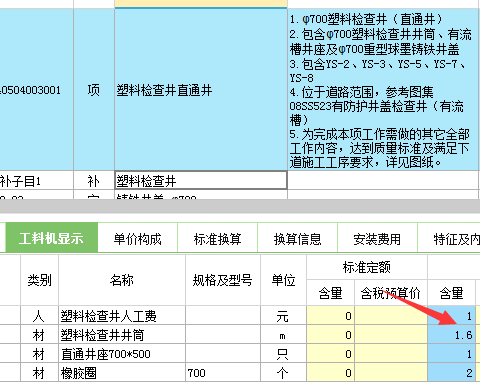Select the 项 type cell
This screenshot has height=387, width=480.
click(94, 90)
